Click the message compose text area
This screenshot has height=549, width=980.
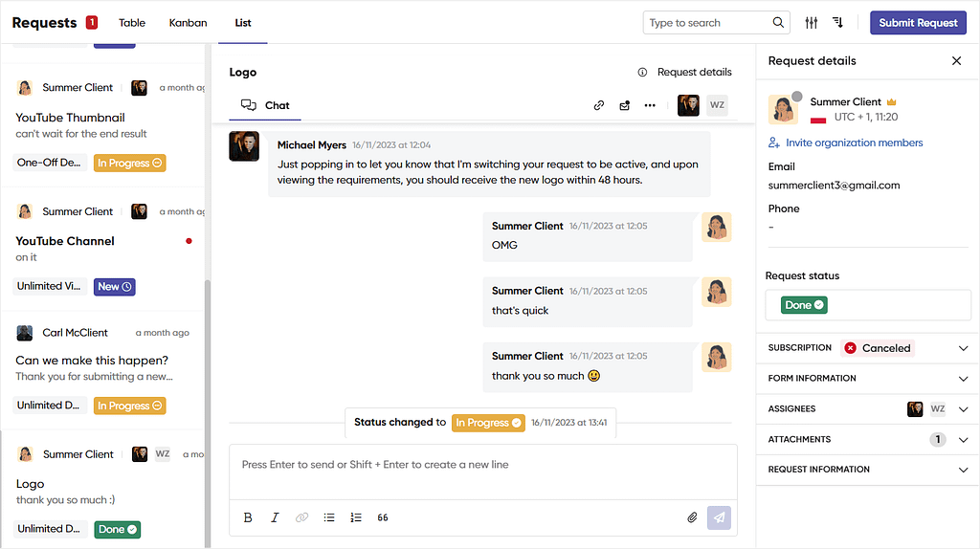click(x=483, y=472)
